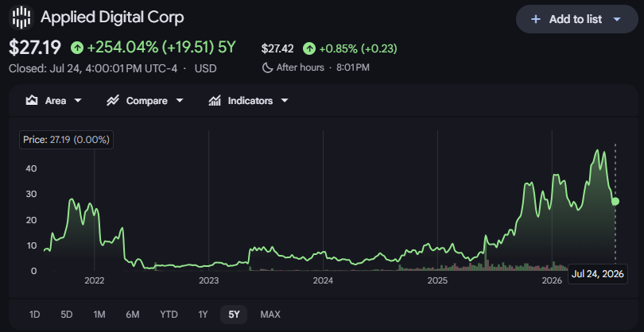The width and height of the screenshot is (644, 332).
Task: Switch to the MAX time range
Action: (x=270, y=315)
